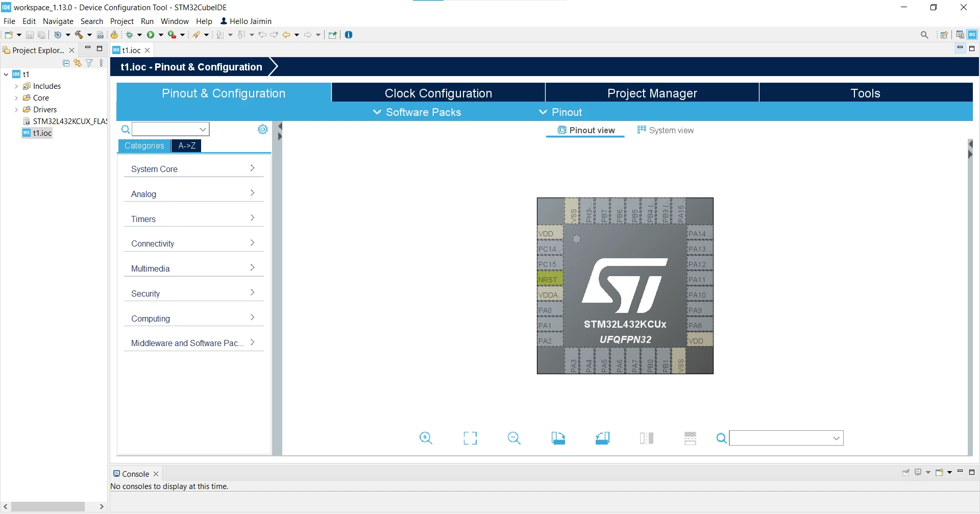The image size is (980, 514).
Task: Switch to Clock Configuration tab
Action: tap(438, 93)
